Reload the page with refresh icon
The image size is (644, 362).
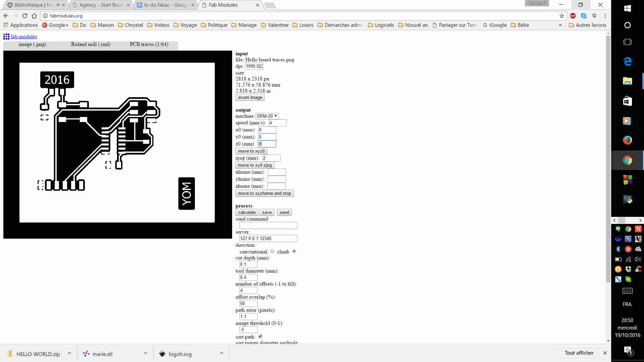[x=24, y=16]
